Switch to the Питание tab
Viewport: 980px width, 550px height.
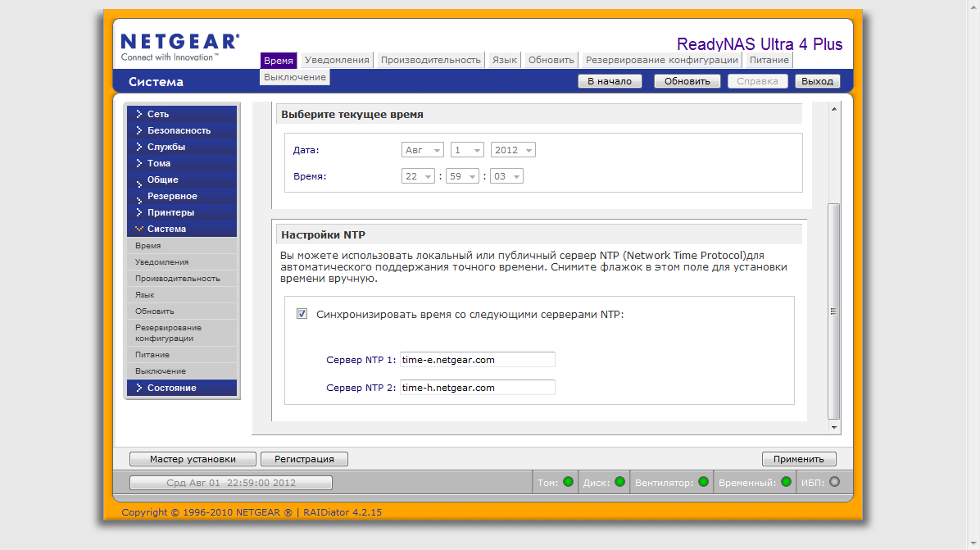[769, 60]
